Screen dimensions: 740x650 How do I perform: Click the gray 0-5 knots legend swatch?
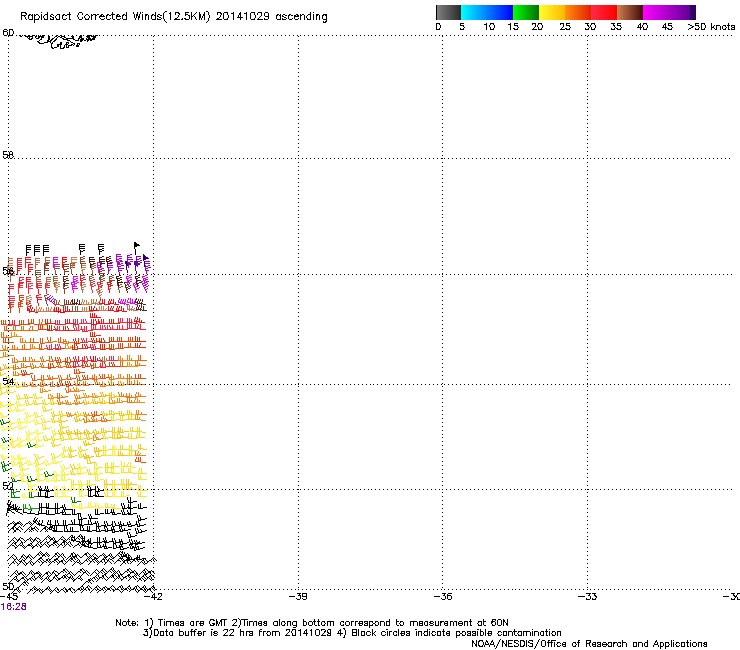(448, 12)
